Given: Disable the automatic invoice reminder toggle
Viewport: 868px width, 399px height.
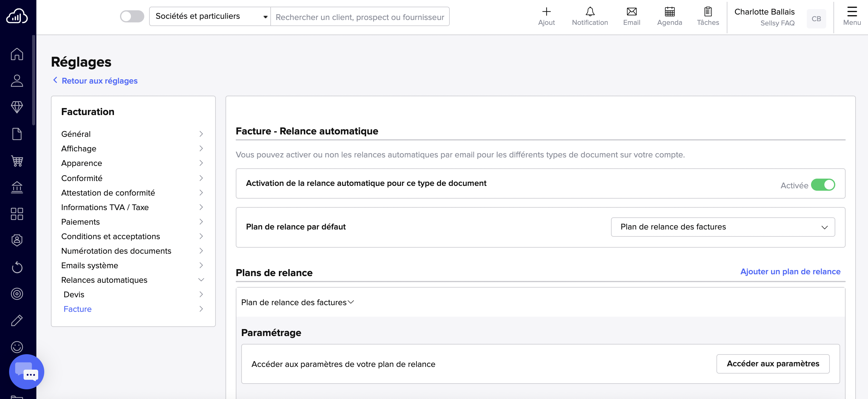Looking at the screenshot, I should point(823,185).
